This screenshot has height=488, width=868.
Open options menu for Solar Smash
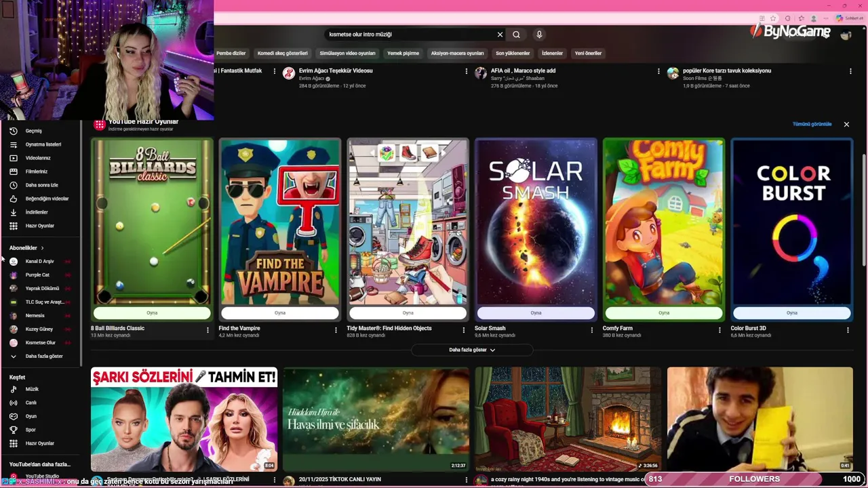(x=591, y=330)
